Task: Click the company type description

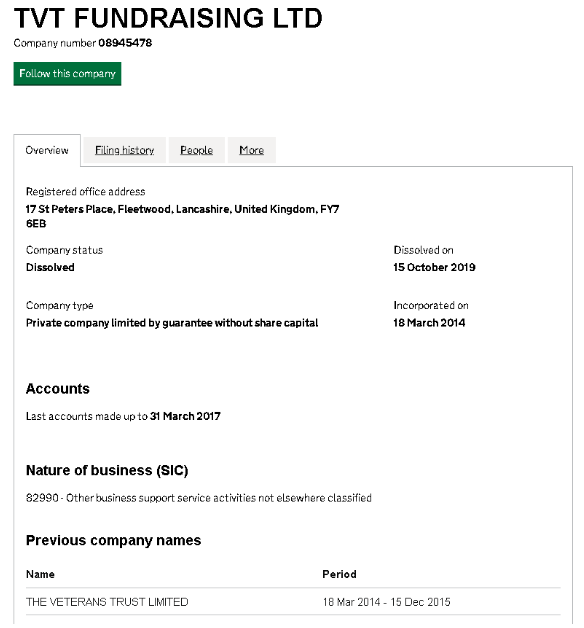Action: (172, 323)
